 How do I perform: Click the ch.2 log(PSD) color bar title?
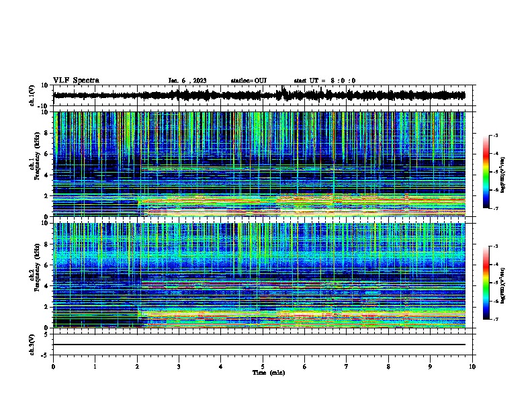pos(503,286)
